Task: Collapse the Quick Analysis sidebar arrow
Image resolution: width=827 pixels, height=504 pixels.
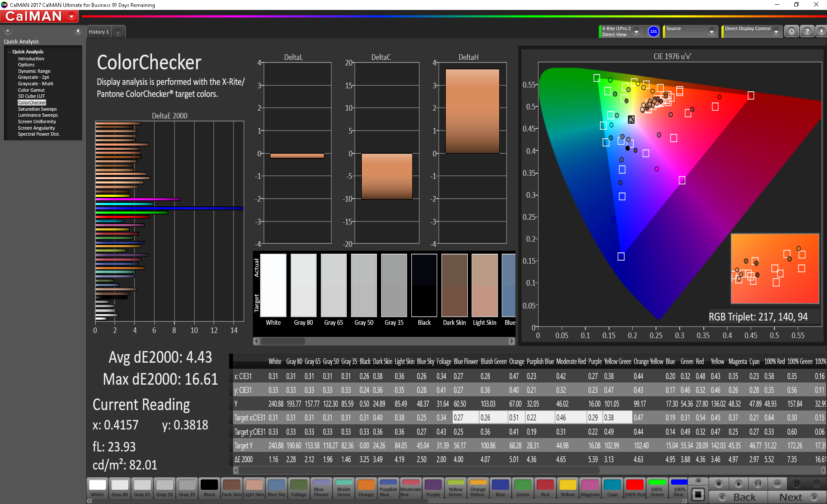Action: [x=78, y=31]
